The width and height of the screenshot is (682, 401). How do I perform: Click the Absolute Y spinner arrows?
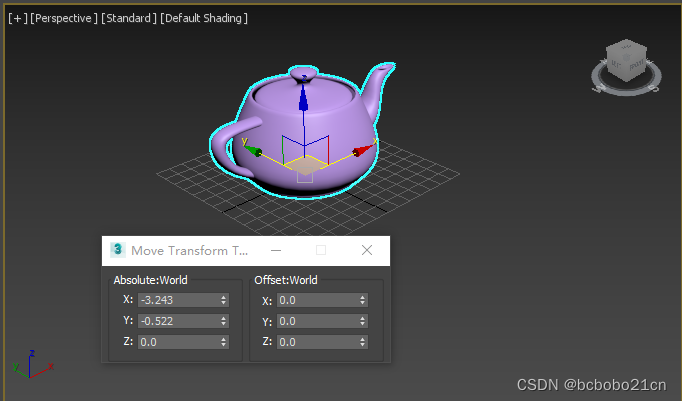(x=224, y=321)
